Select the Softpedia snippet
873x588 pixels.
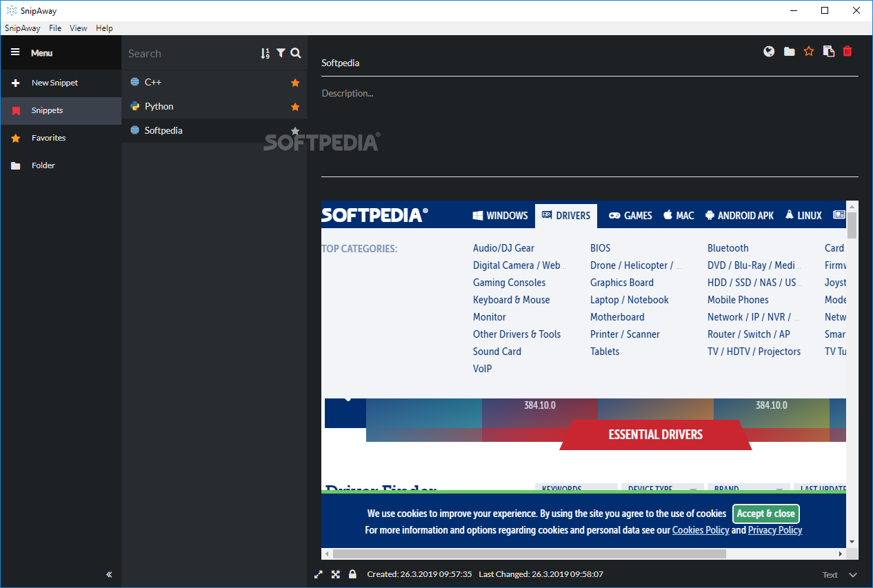pos(214,130)
